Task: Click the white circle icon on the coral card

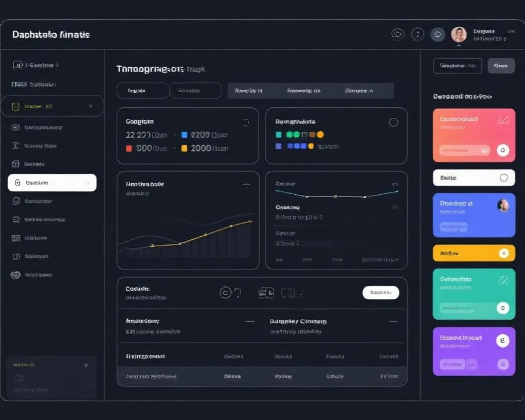Action: (x=502, y=150)
